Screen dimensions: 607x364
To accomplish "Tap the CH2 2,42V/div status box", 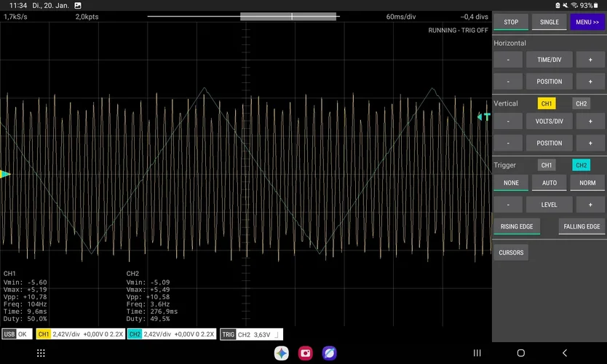I will coord(172,334).
